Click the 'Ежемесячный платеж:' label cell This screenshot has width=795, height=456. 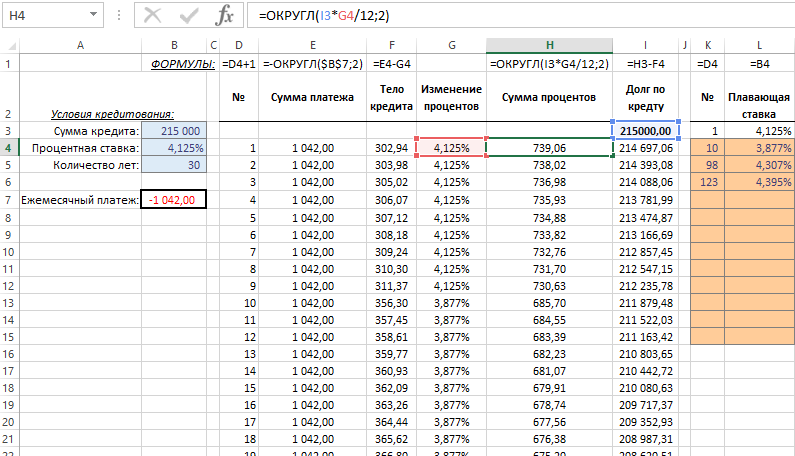(80, 200)
